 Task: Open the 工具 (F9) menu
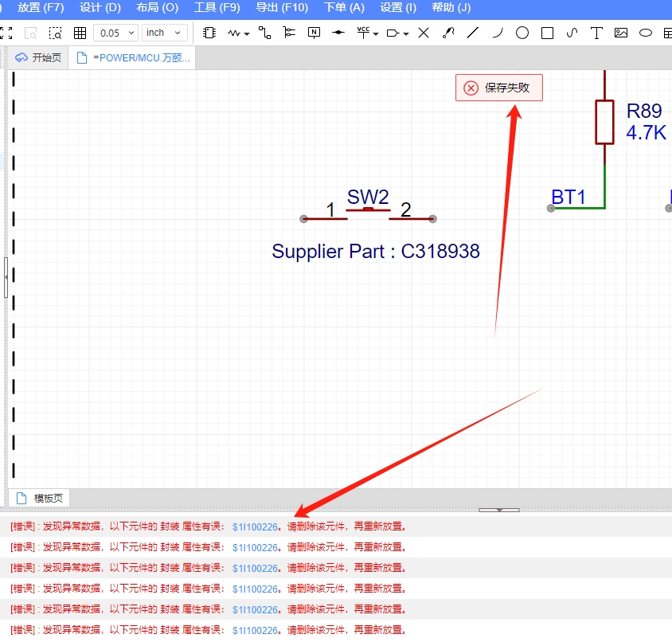point(217,8)
